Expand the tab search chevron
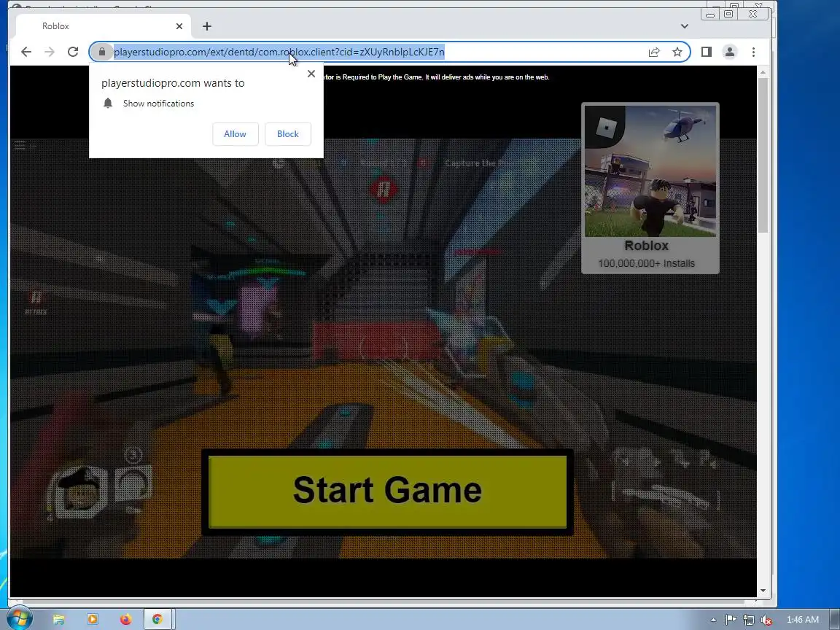The height and width of the screenshot is (630, 840). click(x=684, y=26)
